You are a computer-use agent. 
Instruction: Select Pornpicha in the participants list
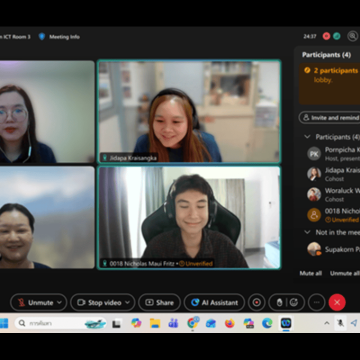click(x=332, y=154)
